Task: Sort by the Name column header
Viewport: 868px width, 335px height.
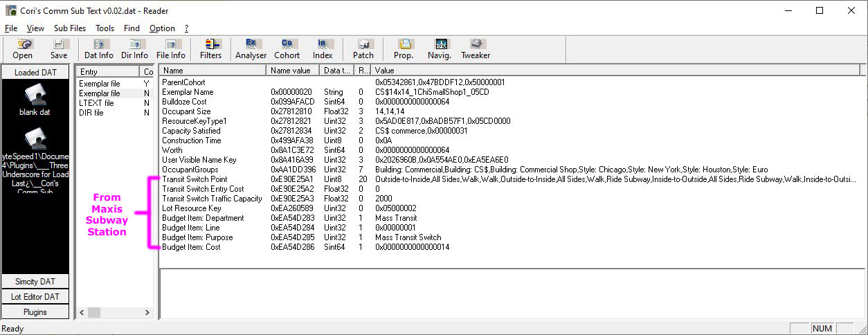Action: pyautogui.click(x=213, y=71)
